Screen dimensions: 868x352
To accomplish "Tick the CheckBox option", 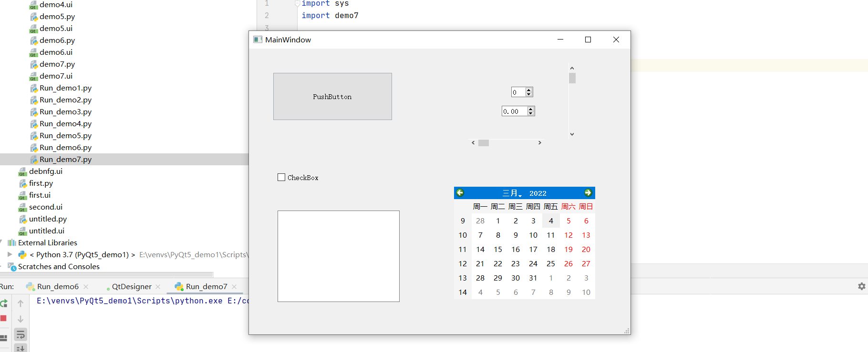I will (x=298, y=178).
